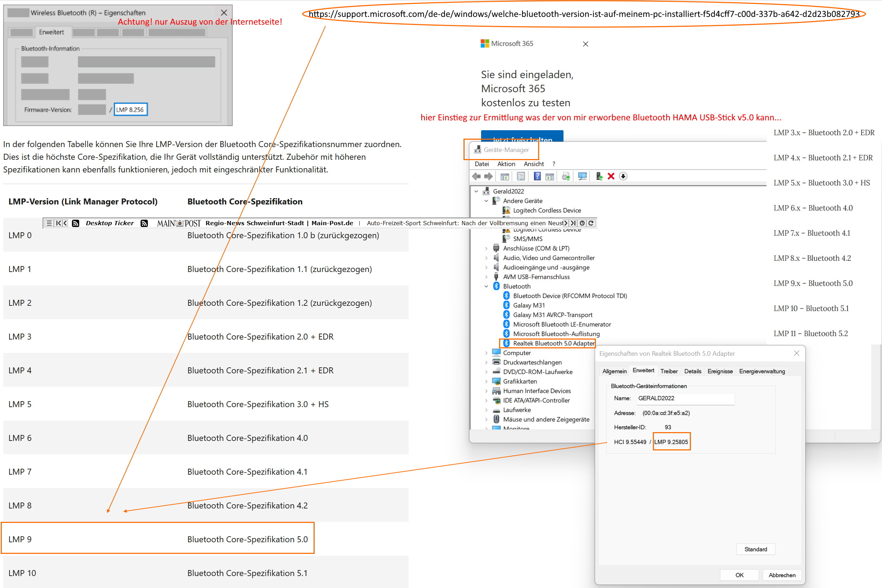Skip to last ticker item
882x588 pixels.
click(x=573, y=223)
